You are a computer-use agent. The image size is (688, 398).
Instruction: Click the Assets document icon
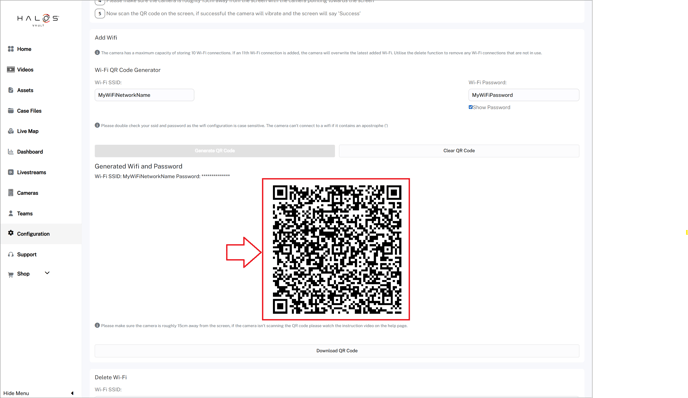pyautogui.click(x=11, y=90)
